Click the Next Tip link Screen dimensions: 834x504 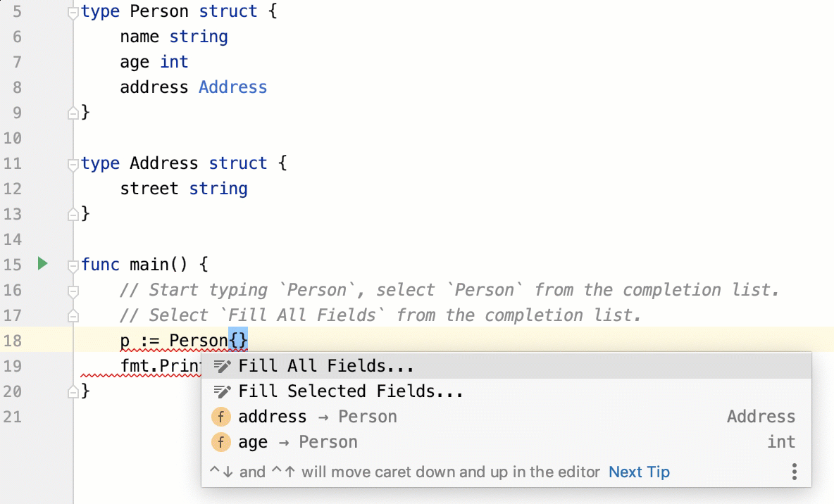[639, 472]
